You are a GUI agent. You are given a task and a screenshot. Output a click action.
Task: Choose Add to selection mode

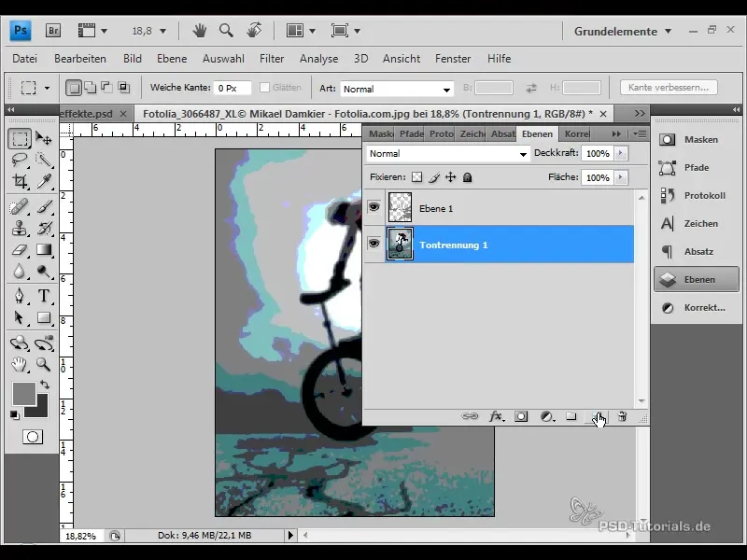pos(90,88)
